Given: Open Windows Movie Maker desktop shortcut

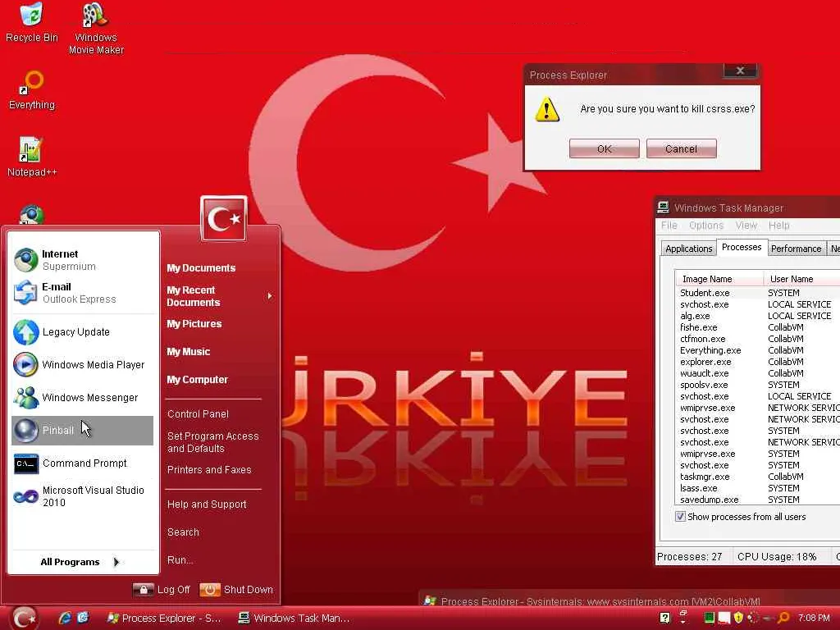Looking at the screenshot, I should click(x=96, y=29).
